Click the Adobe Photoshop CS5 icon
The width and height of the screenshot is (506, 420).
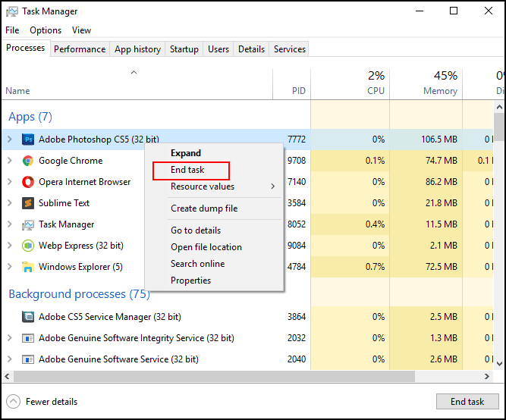28,139
